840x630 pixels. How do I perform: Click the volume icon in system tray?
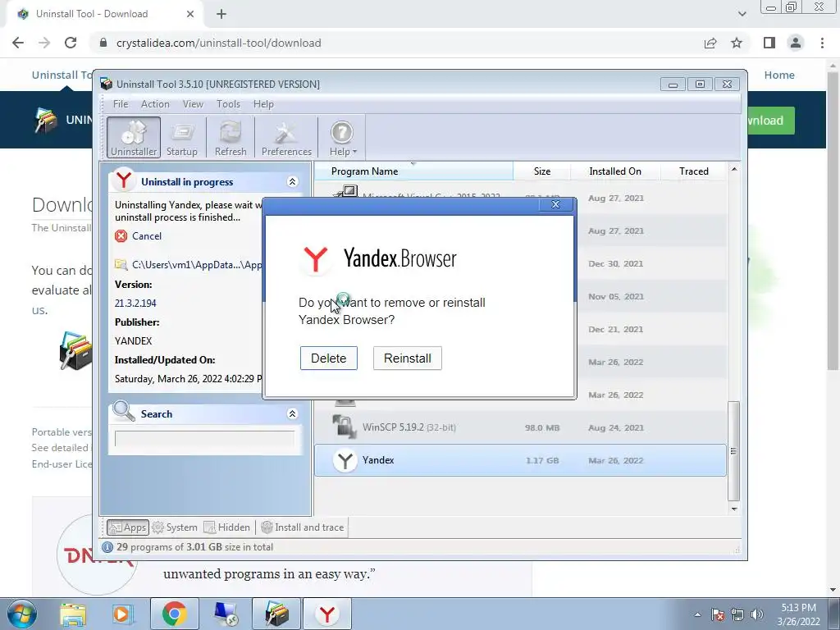(757, 614)
